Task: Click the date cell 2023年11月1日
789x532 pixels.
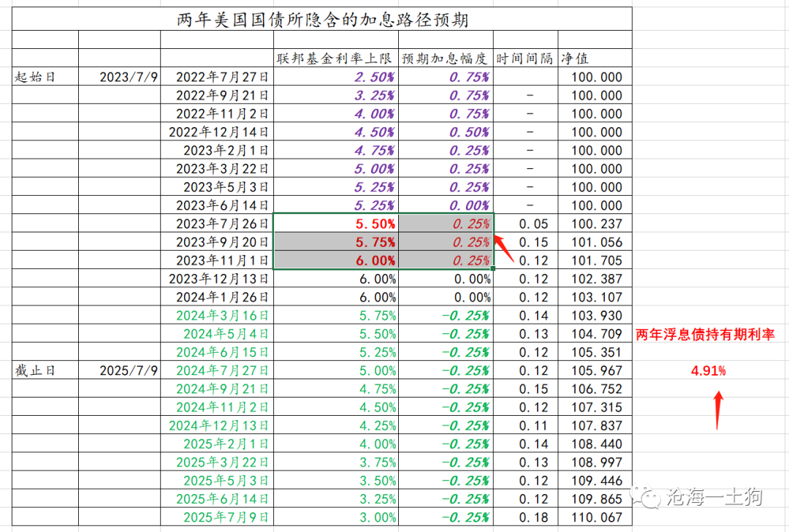Action: 217,260
